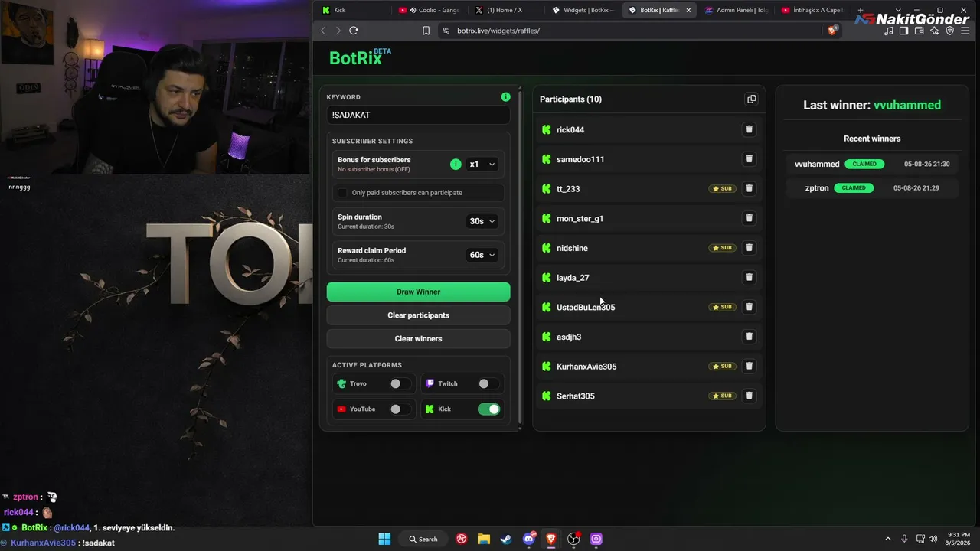This screenshot has height=551, width=980.
Task: Delete UstadBuLen305 from the raffle
Action: click(750, 307)
